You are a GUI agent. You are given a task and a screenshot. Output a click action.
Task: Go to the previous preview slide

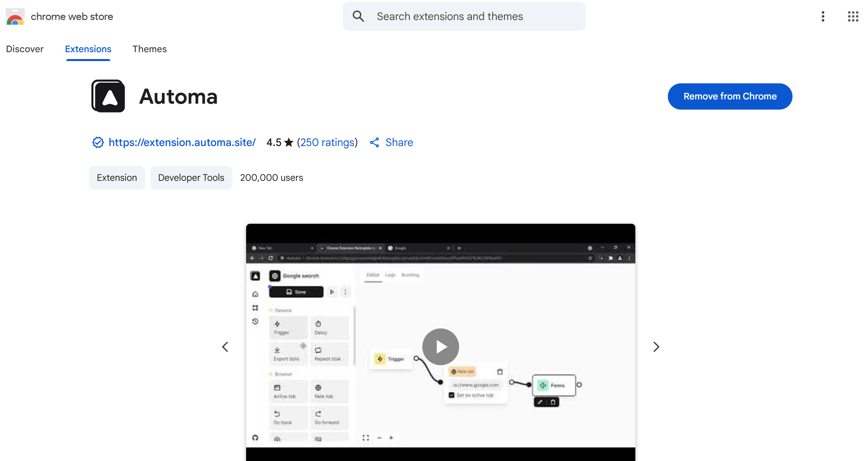(225, 346)
